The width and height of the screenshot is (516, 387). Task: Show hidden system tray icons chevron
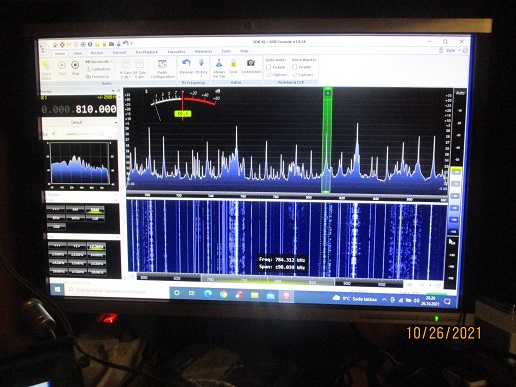click(x=384, y=299)
